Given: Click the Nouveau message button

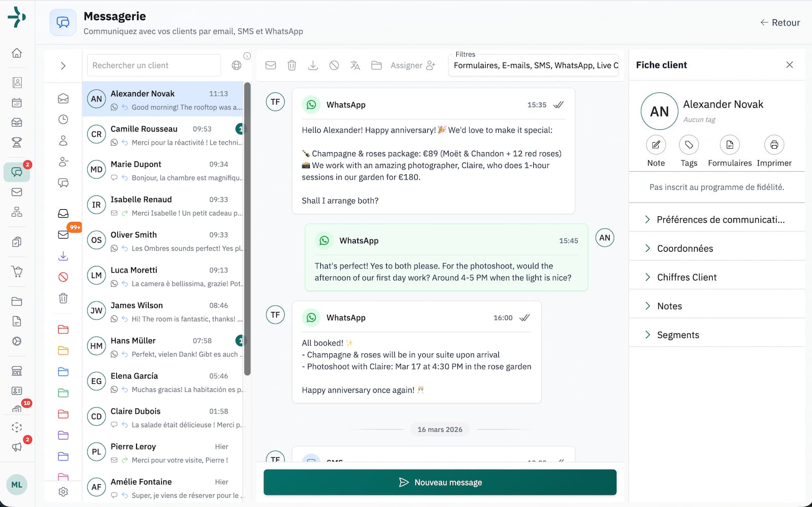Looking at the screenshot, I should click(439, 482).
